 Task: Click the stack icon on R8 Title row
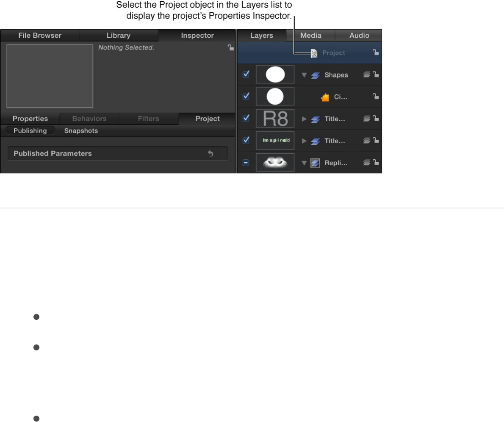367,119
